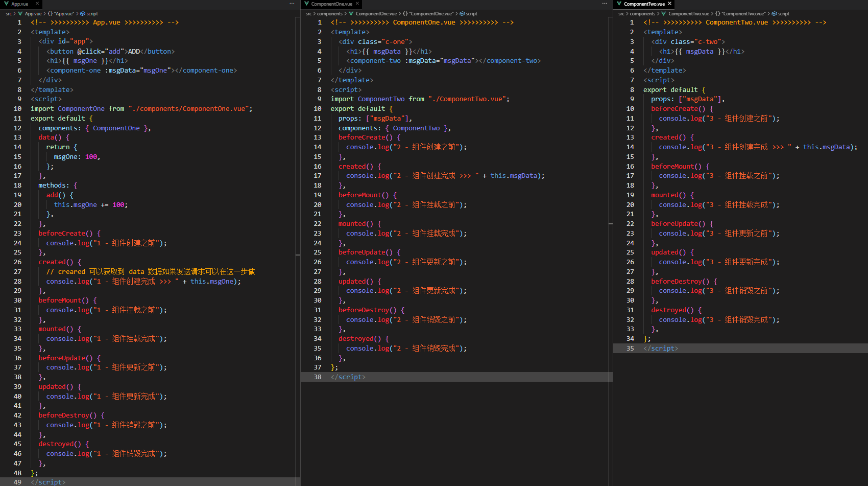Click beforeDestroy() hook in App.vue
The height and width of the screenshot is (486, 868).
71,415
